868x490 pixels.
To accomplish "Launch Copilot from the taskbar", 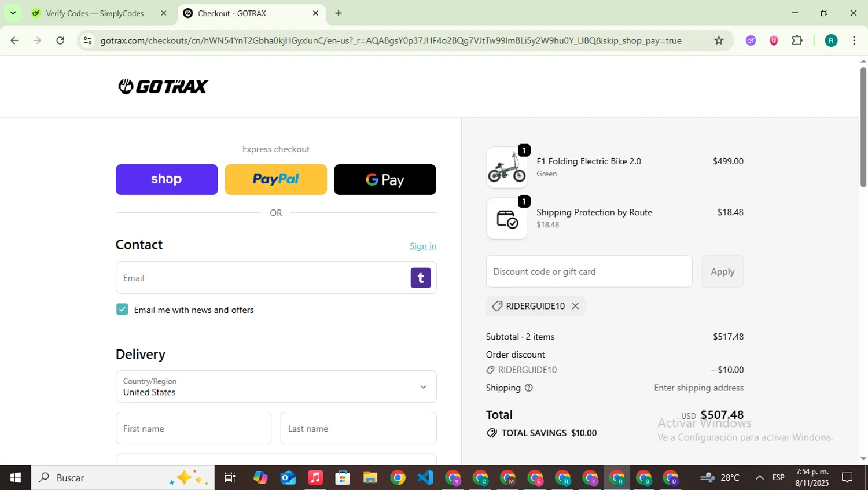I will point(260,478).
